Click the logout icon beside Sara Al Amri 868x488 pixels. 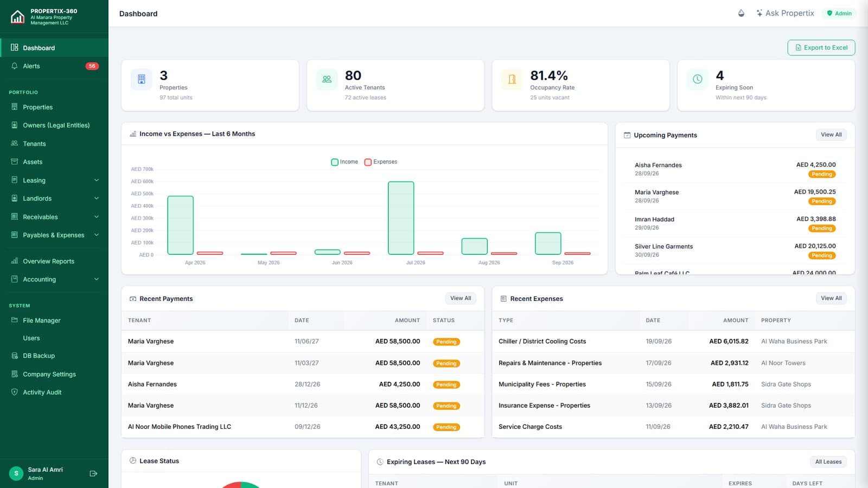[93, 473]
